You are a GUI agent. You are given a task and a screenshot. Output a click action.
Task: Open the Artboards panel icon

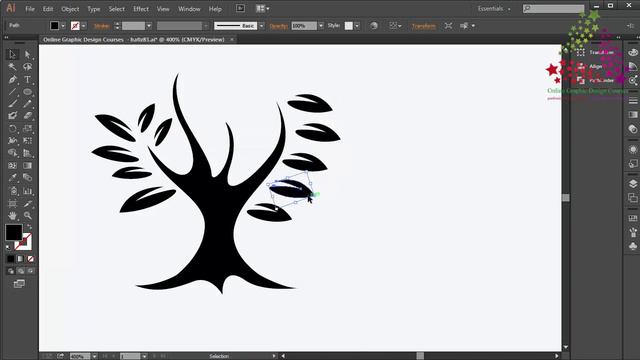click(x=633, y=198)
